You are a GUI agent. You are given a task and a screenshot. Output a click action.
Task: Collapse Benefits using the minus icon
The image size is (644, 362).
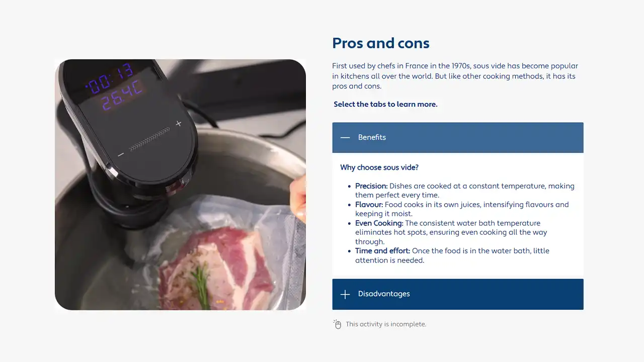[x=345, y=137]
